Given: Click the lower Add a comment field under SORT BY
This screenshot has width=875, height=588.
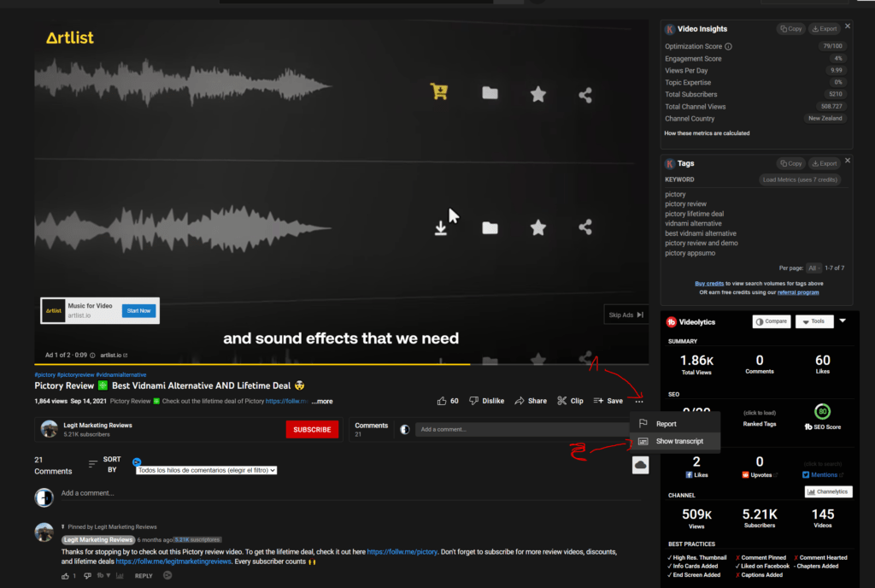Looking at the screenshot, I should pyautogui.click(x=350, y=493).
